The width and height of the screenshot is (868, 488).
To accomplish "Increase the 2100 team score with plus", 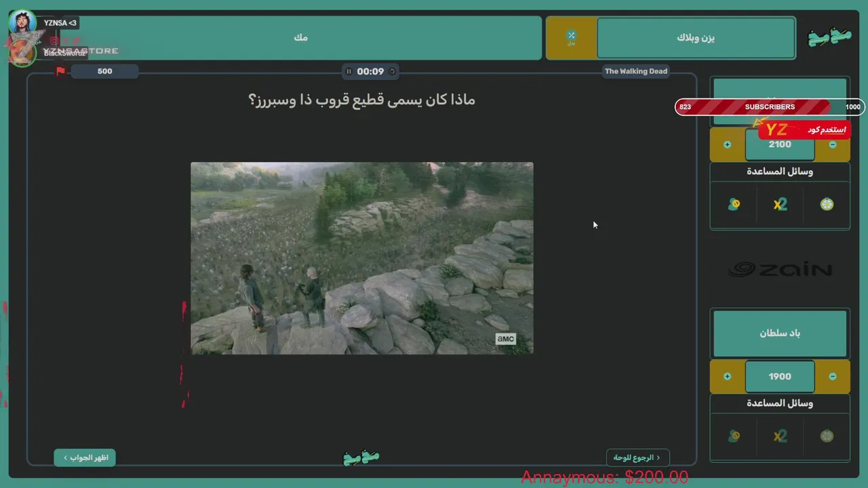I will click(x=728, y=144).
